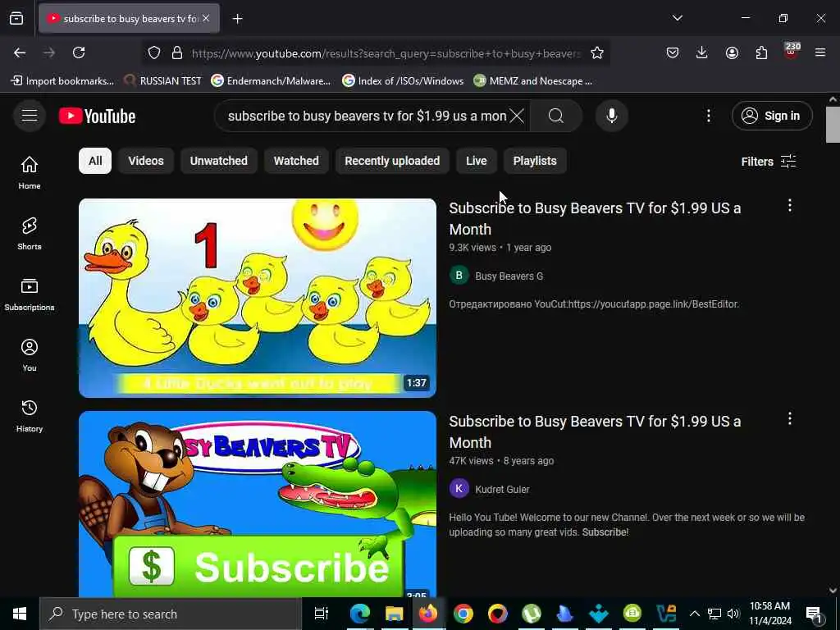Click into the YouTube search box
Image resolution: width=840 pixels, height=630 pixels.
tap(367, 116)
